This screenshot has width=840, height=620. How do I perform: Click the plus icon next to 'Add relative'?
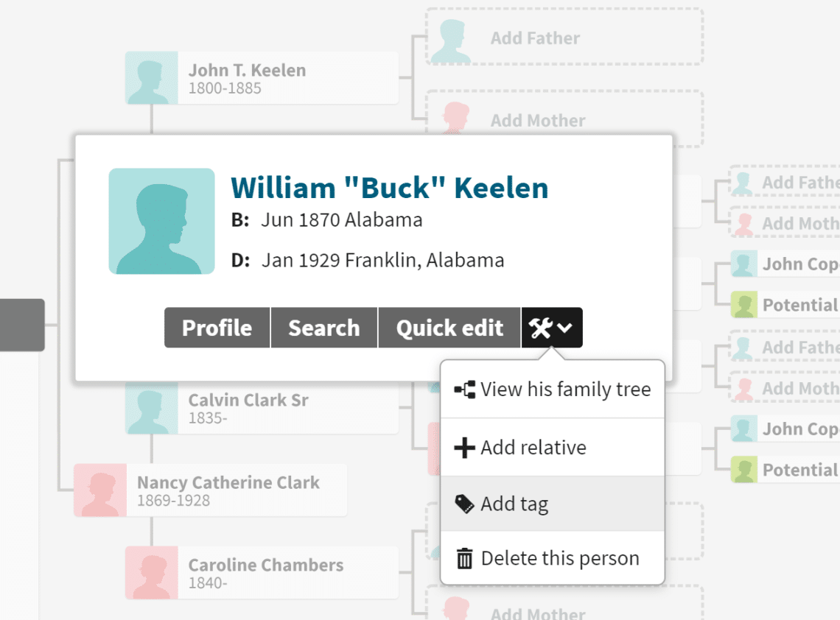[x=464, y=447]
